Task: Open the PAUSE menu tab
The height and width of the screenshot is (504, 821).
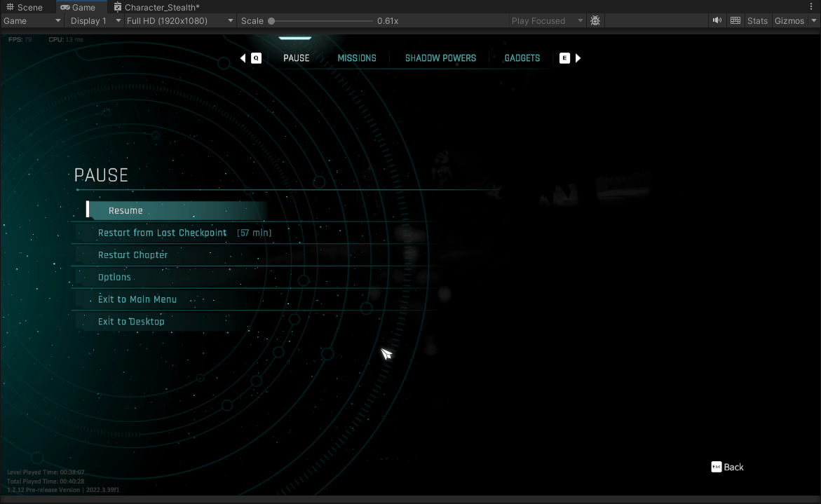Action: coord(297,58)
